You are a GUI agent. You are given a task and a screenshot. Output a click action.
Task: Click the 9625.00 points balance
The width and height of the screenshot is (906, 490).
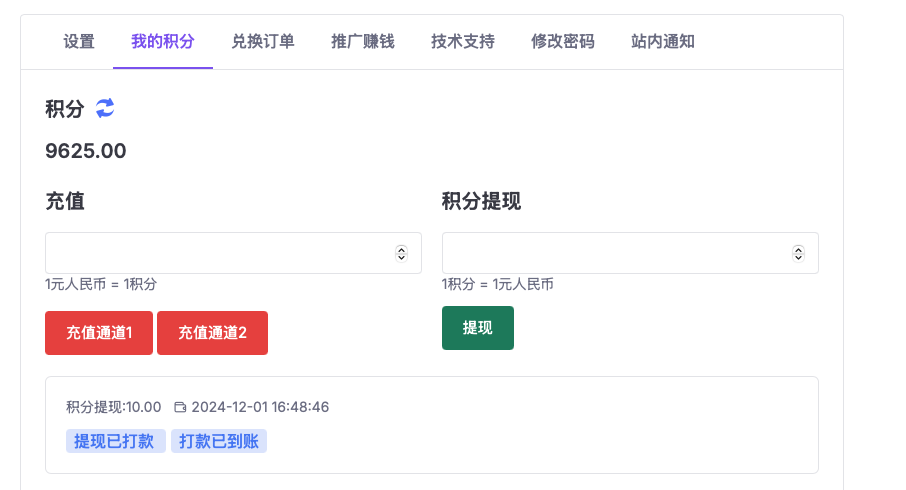(x=86, y=151)
